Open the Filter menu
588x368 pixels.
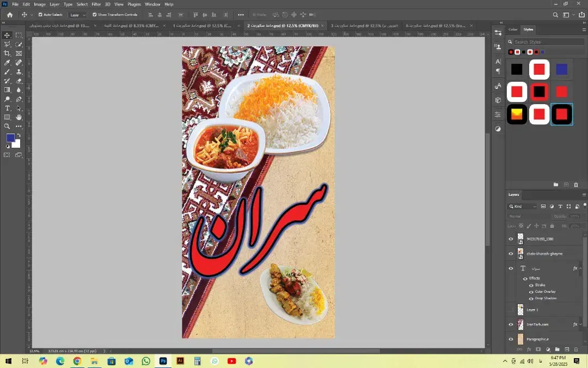[96, 4]
